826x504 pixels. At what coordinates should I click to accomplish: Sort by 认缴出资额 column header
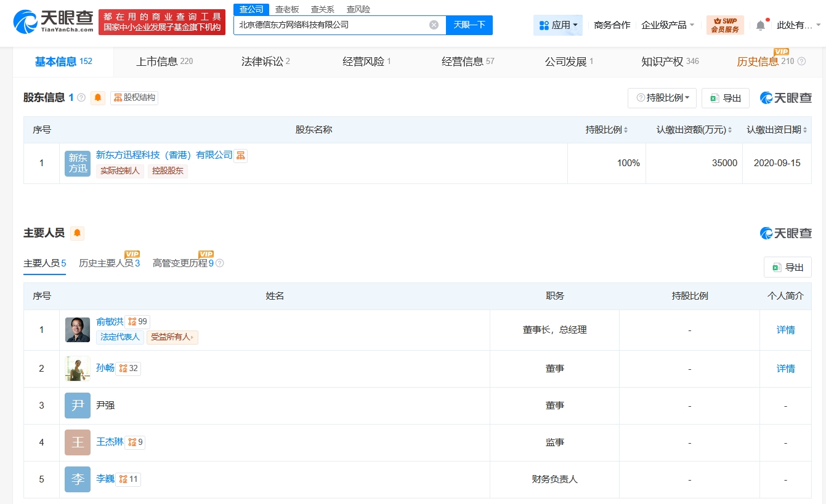pyautogui.click(x=694, y=130)
